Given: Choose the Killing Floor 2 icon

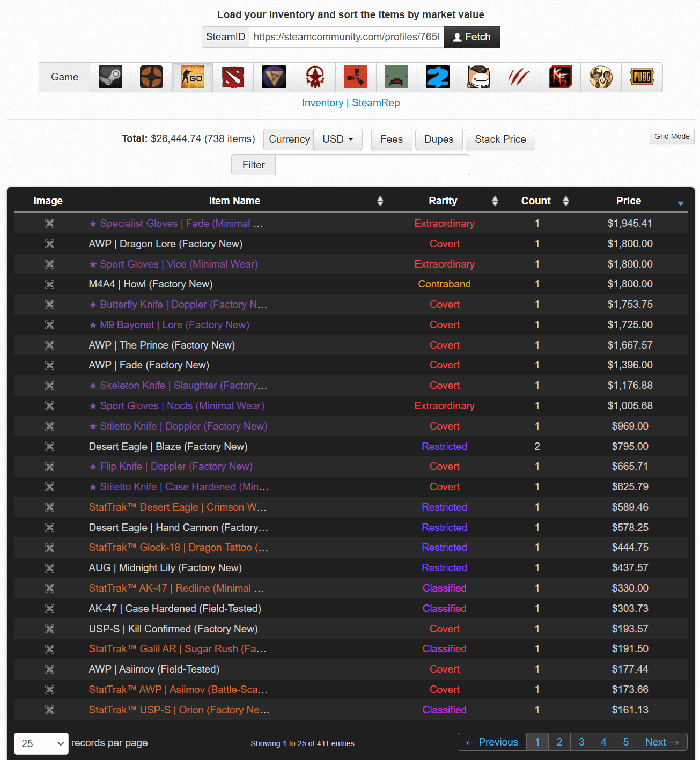Looking at the screenshot, I should coord(560,77).
